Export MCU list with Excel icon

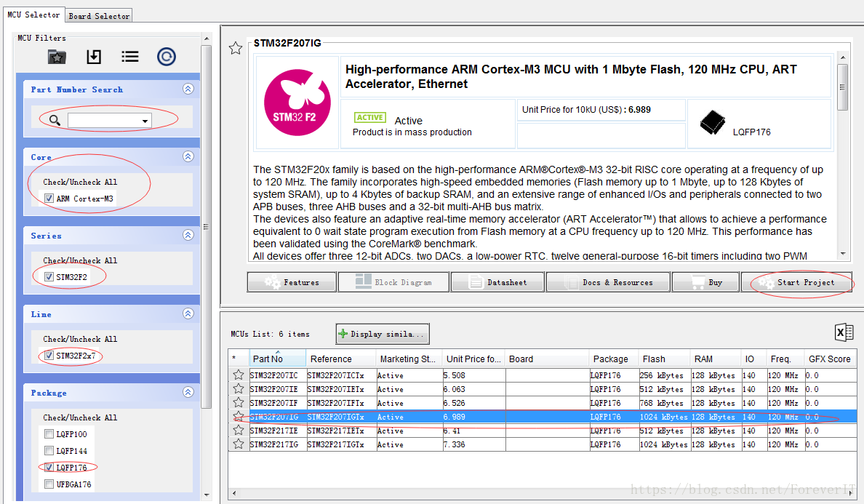coord(844,332)
